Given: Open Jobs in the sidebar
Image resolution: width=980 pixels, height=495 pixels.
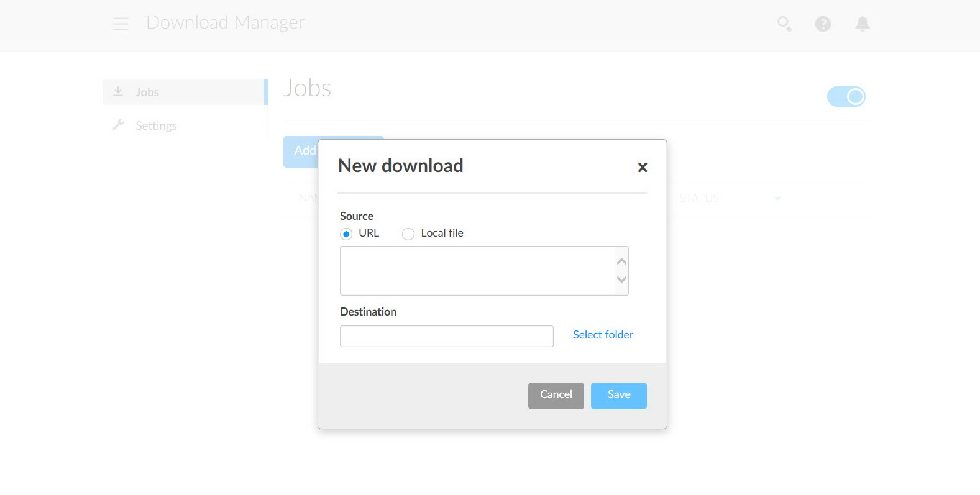Looking at the screenshot, I should coord(185,92).
